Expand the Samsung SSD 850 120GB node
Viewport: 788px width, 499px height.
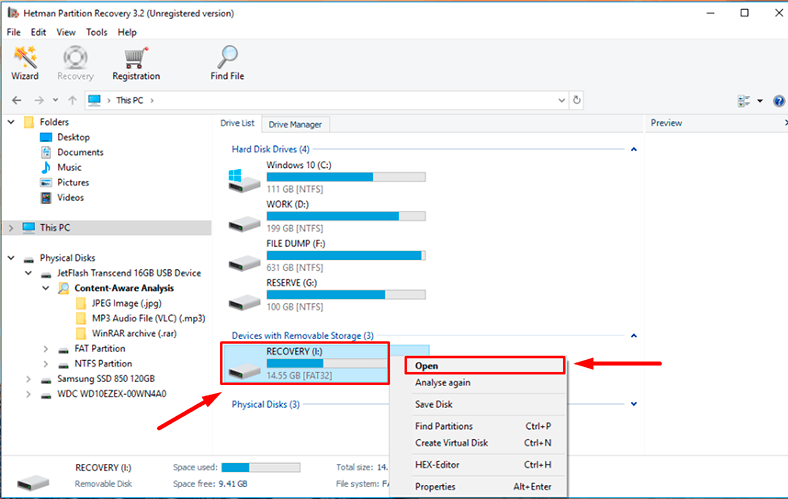pyautogui.click(x=29, y=379)
